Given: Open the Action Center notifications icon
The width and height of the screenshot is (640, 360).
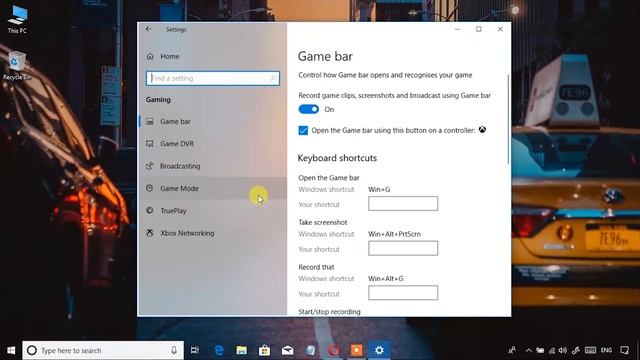Looking at the screenshot, I should click(624, 350).
